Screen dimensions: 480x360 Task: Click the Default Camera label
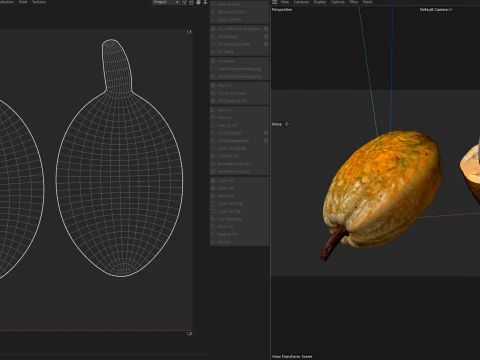click(x=436, y=10)
